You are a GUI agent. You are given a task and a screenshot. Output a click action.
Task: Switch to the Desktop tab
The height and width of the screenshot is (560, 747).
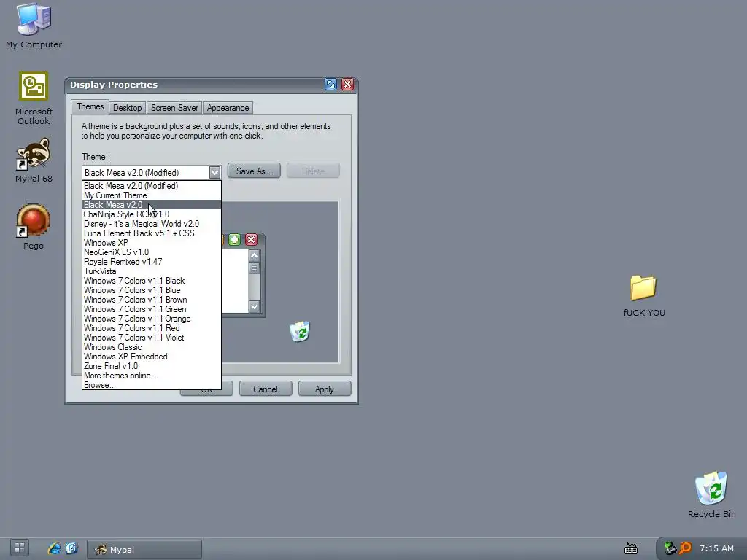tap(127, 108)
